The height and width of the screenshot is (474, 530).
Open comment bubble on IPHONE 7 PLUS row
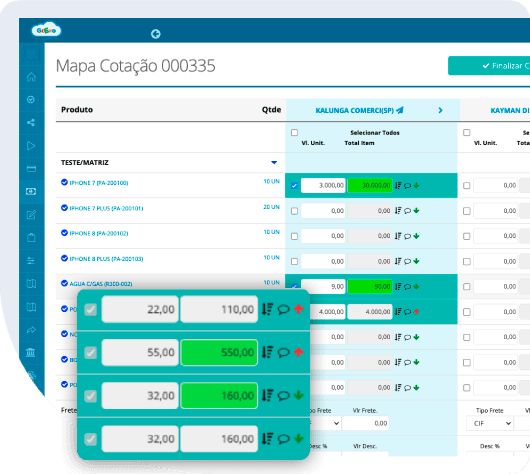(x=407, y=211)
